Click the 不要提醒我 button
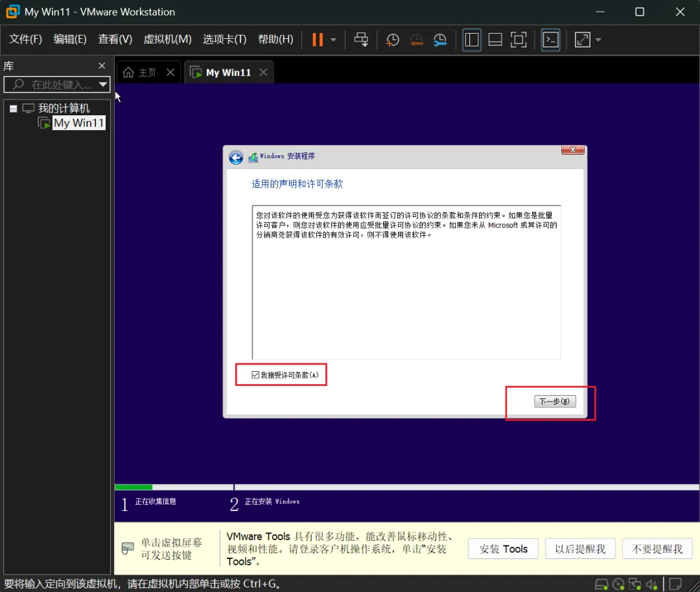The height and width of the screenshot is (592, 700). (x=657, y=549)
